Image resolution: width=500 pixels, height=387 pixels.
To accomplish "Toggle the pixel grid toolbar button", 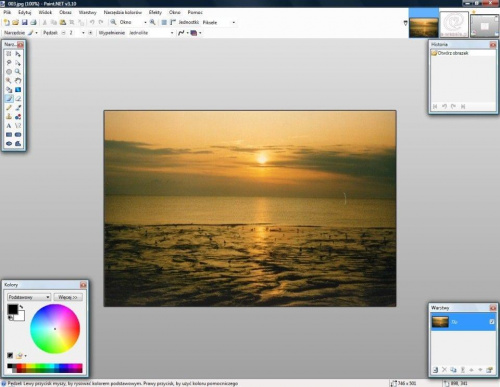I will (x=164, y=22).
